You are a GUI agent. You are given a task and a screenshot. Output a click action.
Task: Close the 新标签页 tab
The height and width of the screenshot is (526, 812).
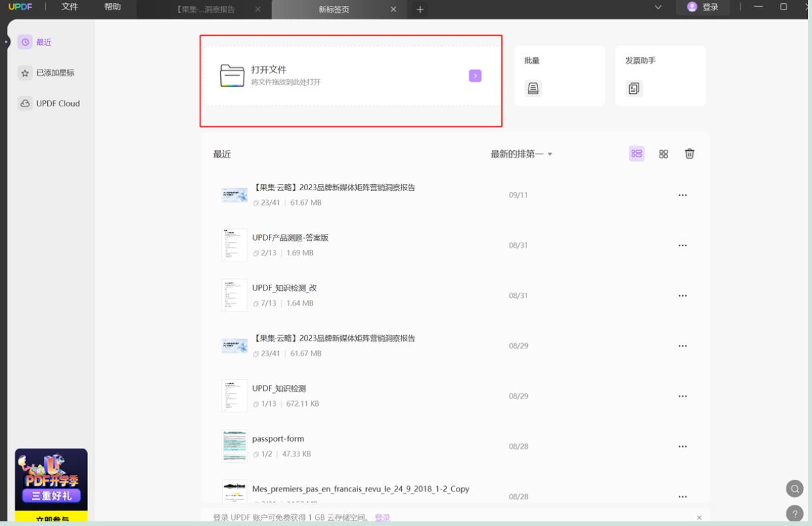coord(393,9)
